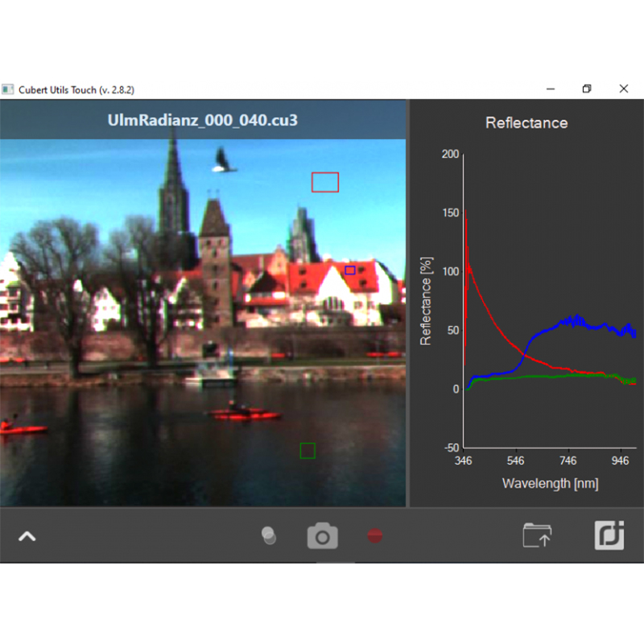Click the Reflectance [%] axis label
The height and width of the screenshot is (644, 644).
[x=426, y=301]
